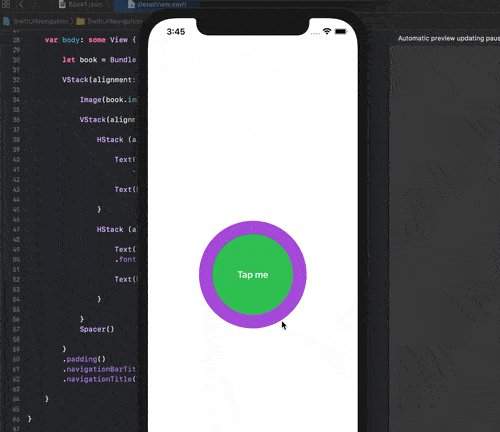Click line number 66 in gutter

point(16,419)
